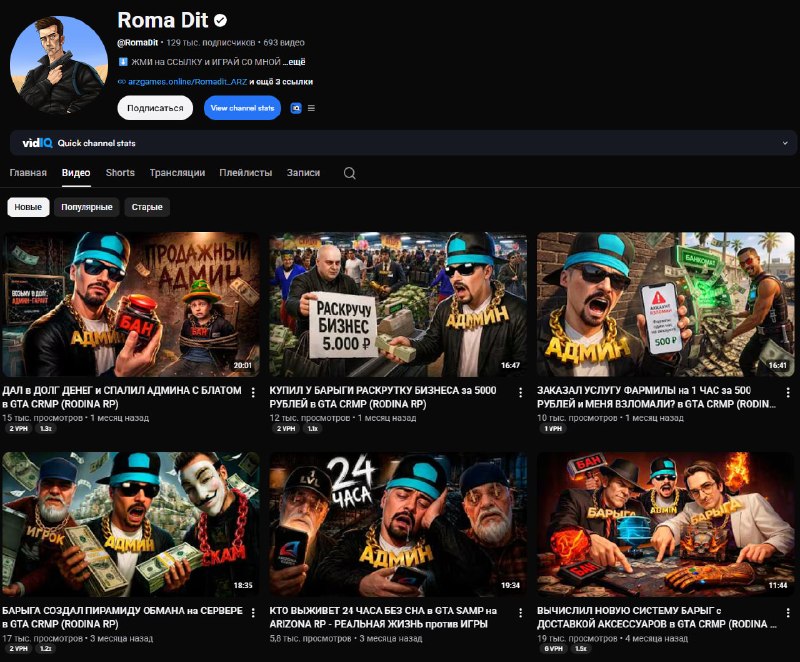
Task: Open the Shorts tab
Action: [x=120, y=173]
